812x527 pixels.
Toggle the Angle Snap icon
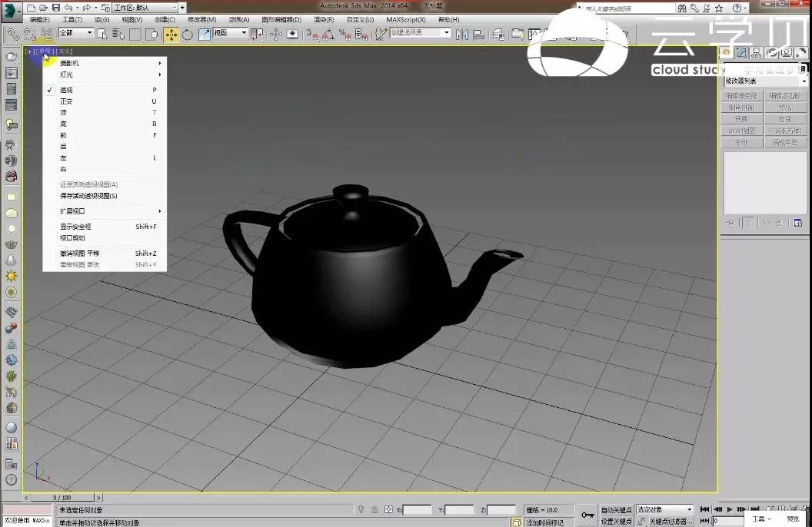[x=328, y=35]
